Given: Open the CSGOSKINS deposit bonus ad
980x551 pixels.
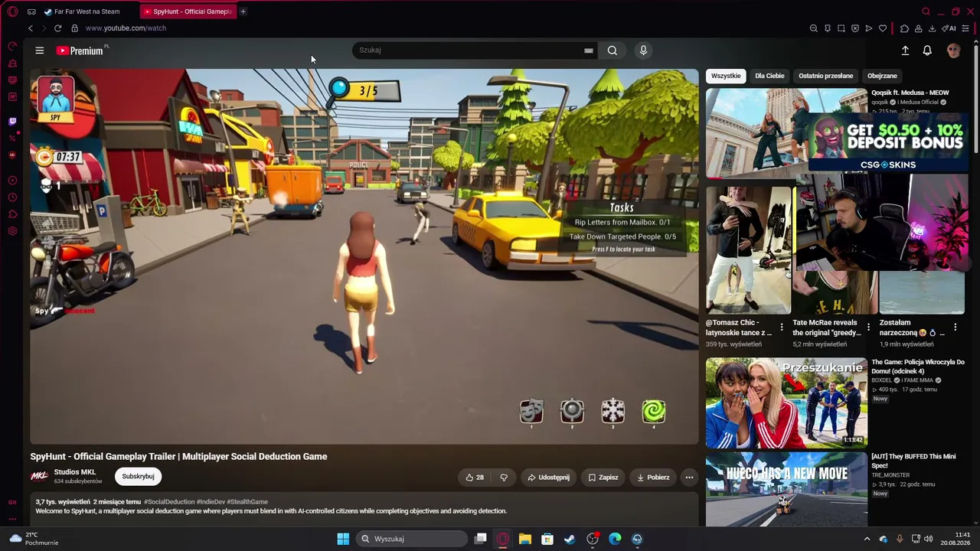Looking at the screenshot, I should pyautogui.click(x=888, y=142).
